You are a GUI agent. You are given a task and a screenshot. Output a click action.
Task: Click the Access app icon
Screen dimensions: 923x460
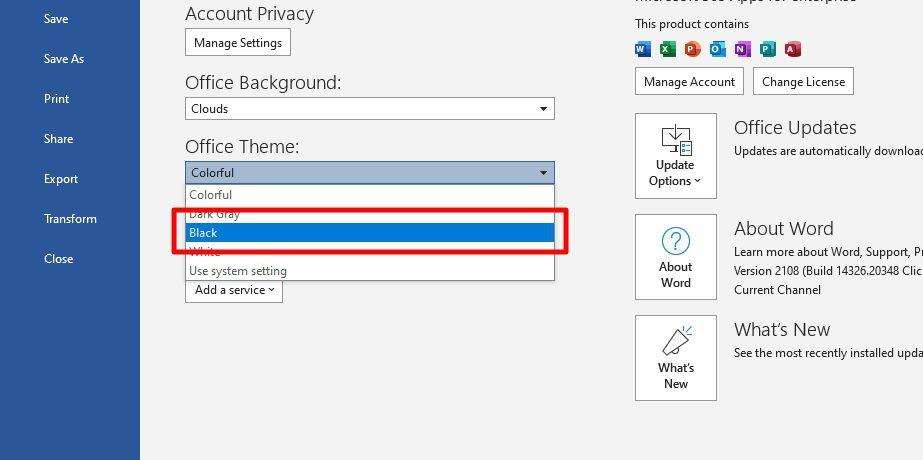coord(793,49)
